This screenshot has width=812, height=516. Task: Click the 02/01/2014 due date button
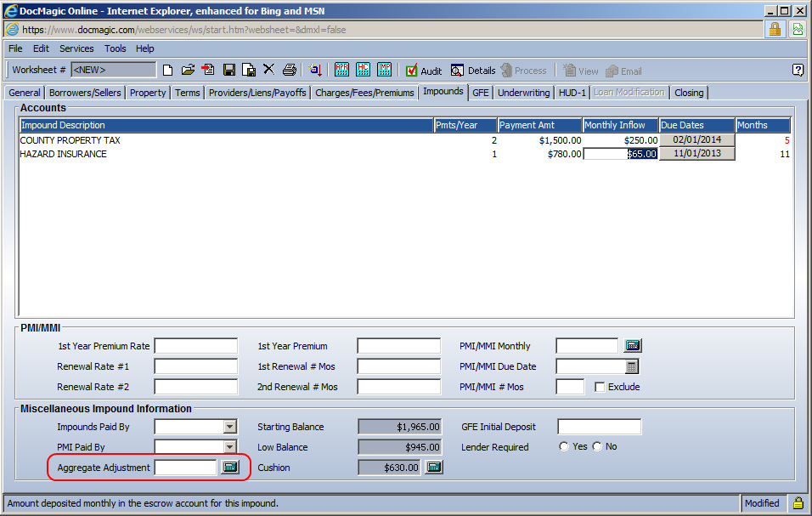point(697,140)
